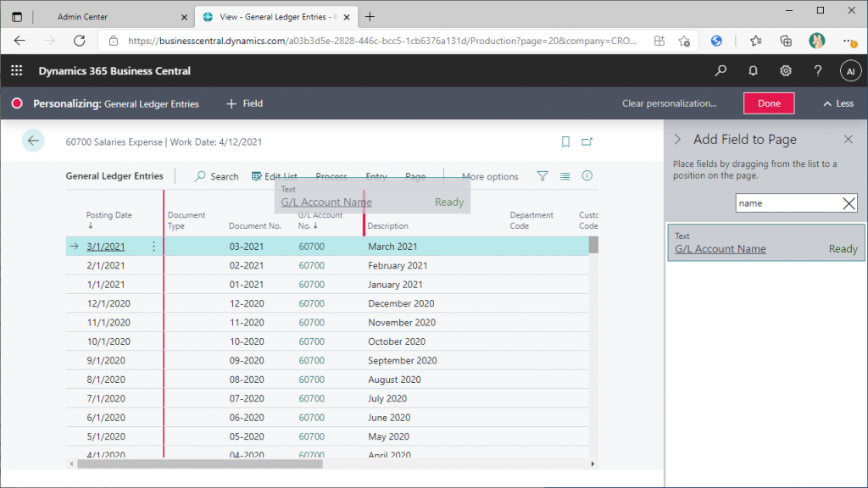Image resolution: width=868 pixels, height=488 pixels.
Task: Click the 7/1/2020 posting date cell
Action: coord(106,398)
